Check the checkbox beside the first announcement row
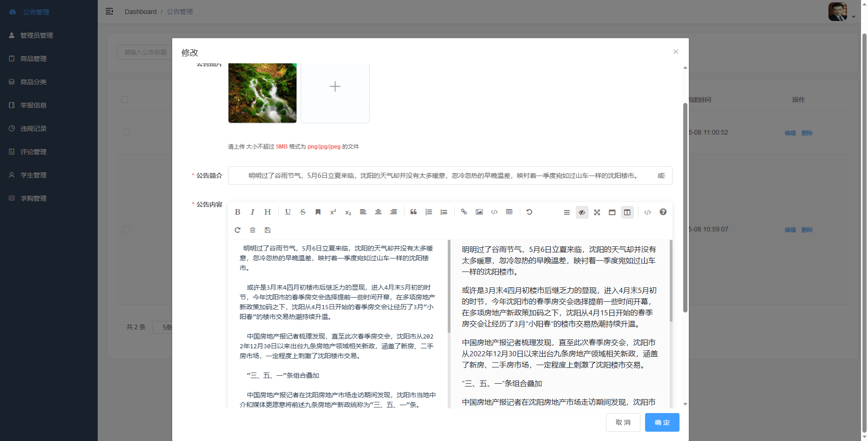Viewport: 868px width, 441px height. (x=126, y=132)
